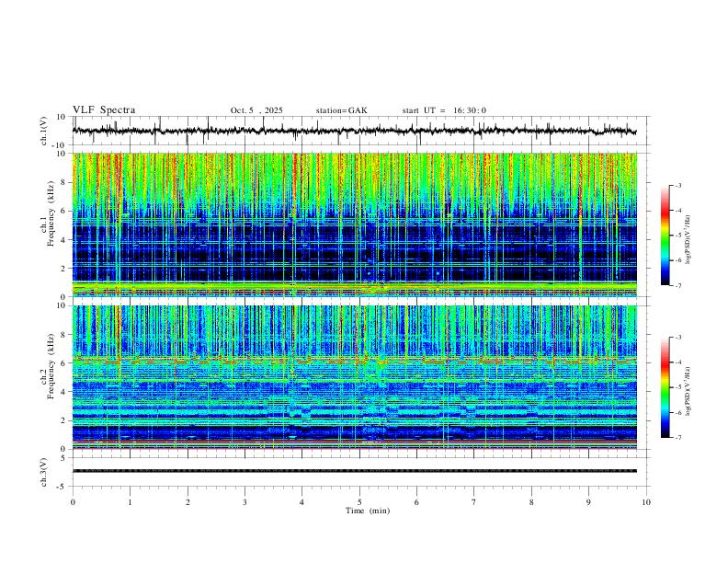Click time axis tick label "1"

[x=130, y=502]
